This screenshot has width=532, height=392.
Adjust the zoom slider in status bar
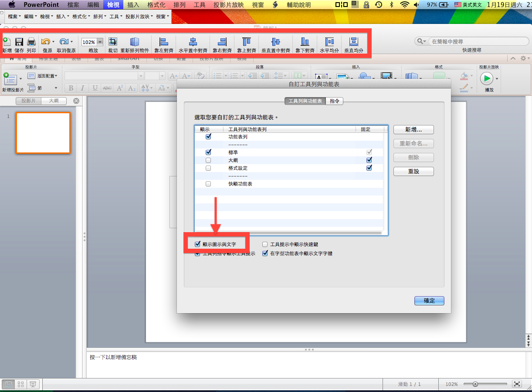[x=475, y=384]
